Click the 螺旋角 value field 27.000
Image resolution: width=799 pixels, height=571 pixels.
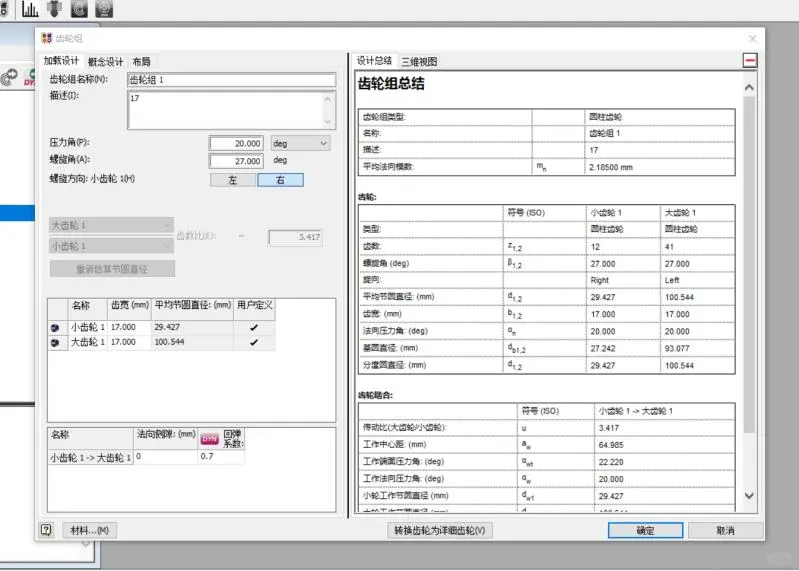(236, 161)
